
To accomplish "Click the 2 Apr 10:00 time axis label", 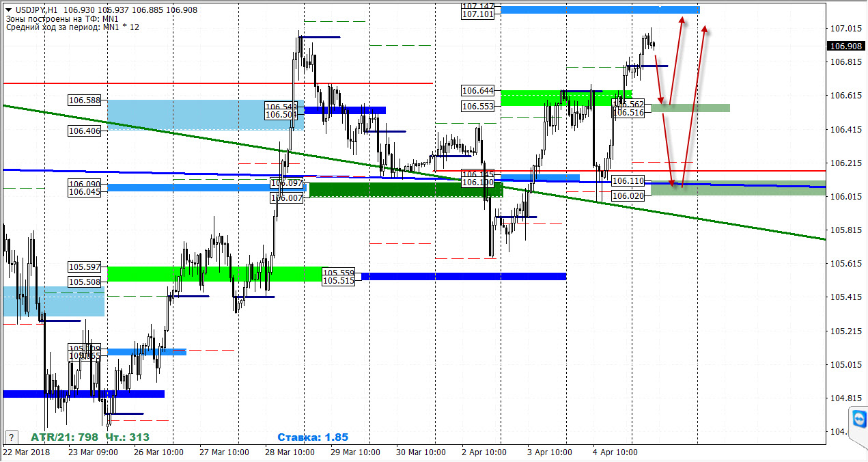I will [x=484, y=452].
